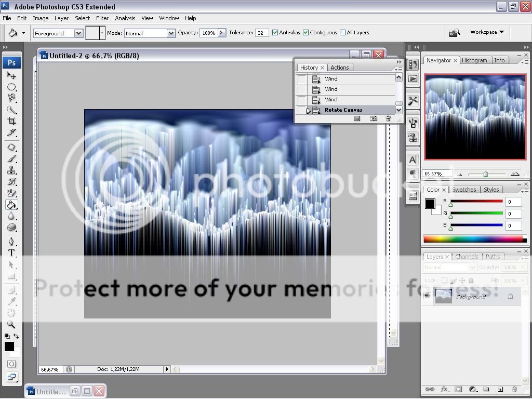Select the Magic Wand tool
Image resolution: width=532 pixels, height=399 pixels.
coord(11,110)
